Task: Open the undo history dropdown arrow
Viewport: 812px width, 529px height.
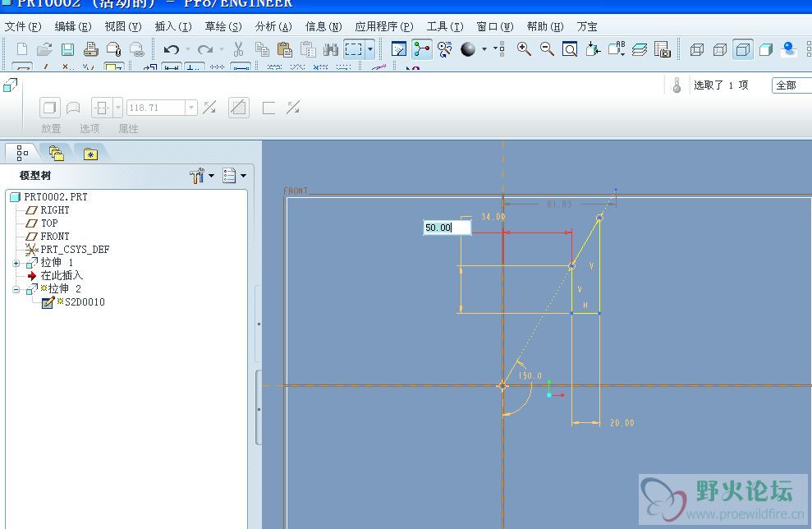Action: [x=187, y=49]
